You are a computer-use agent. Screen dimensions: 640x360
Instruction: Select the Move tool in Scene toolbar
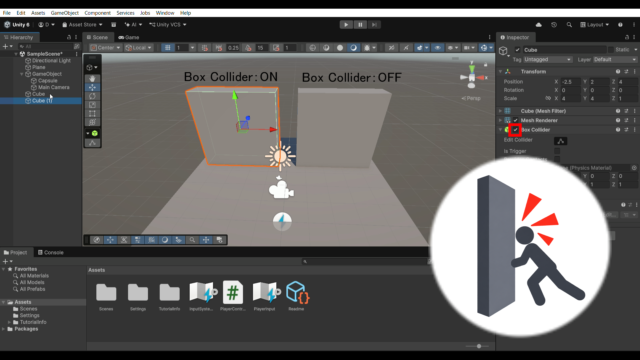92,87
